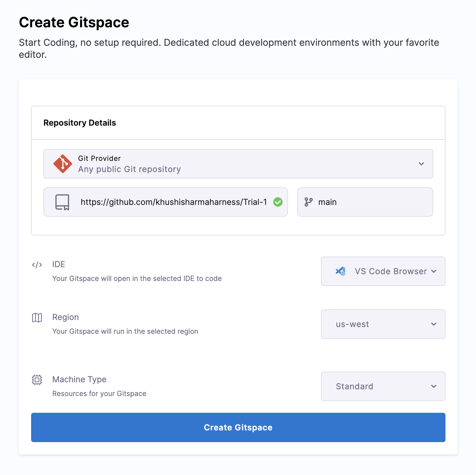Open the us-west region dropdown
Image resolution: width=476 pixels, height=475 pixels.
pos(383,324)
